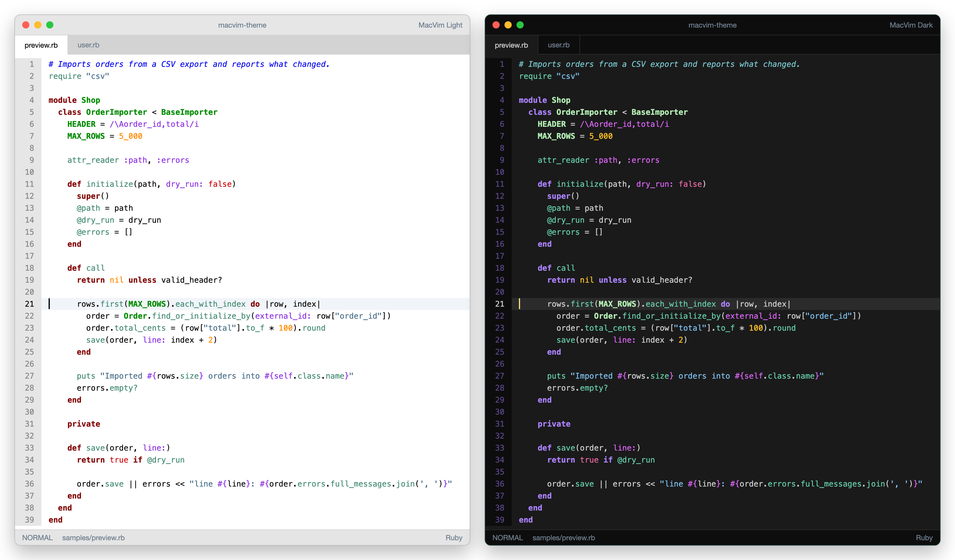
Task: Click 'find_or_initialize_by' in the Dark window
Action: click(x=672, y=316)
